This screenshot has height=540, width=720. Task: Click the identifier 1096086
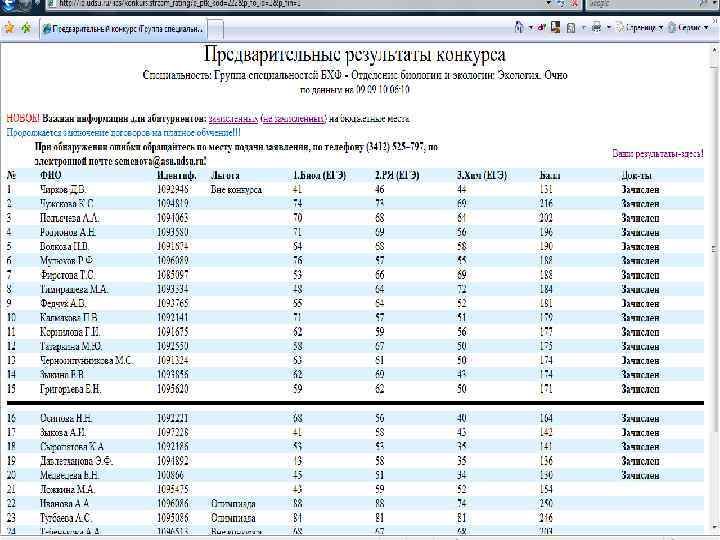173,504
